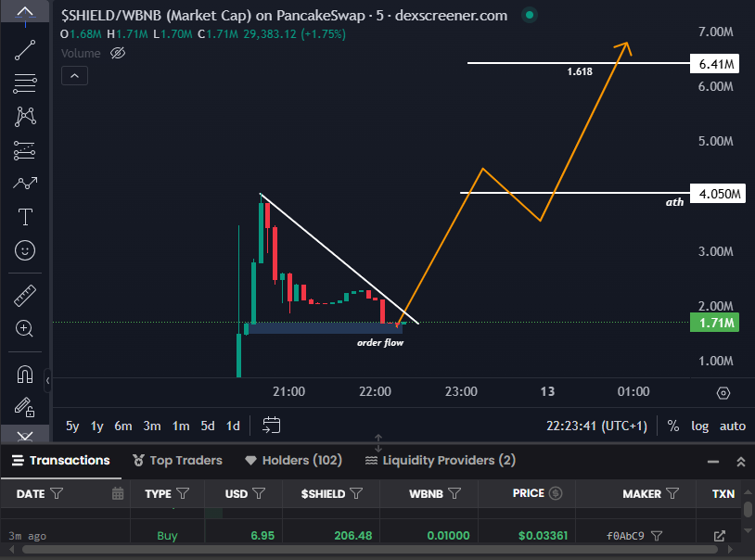Open timezone menu at 22:23:41 (UTC+1)
The width and height of the screenshot is (755, 560).
pyautogui.click(x=596, y=426)
